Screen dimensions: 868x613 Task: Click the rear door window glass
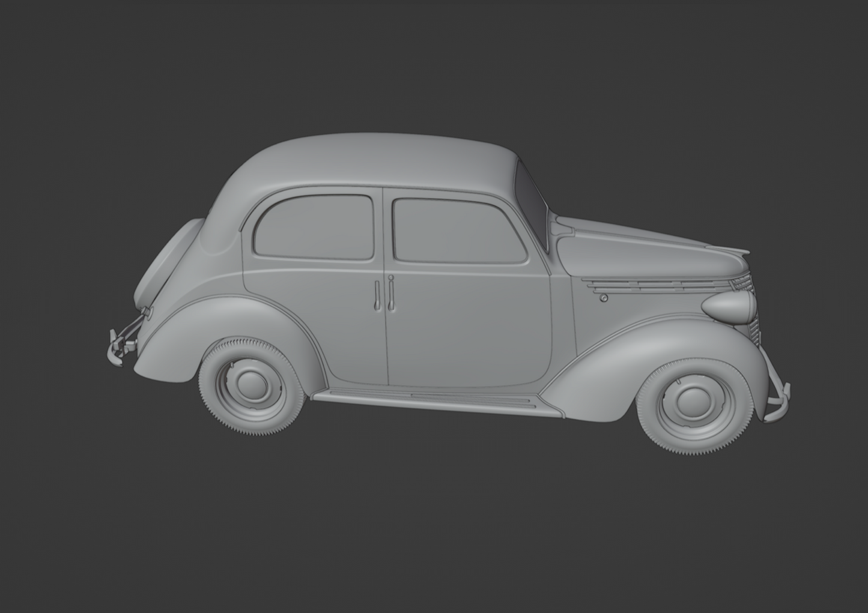click(x=315, y=227)
